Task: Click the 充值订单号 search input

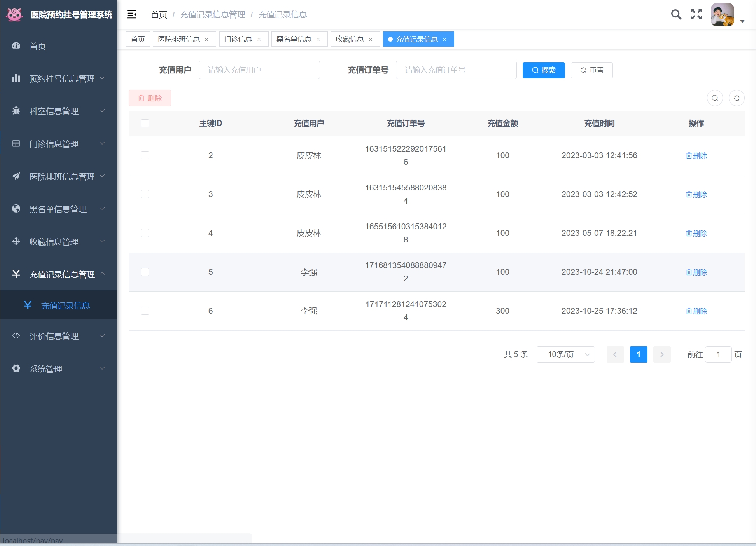Action: 456,70
